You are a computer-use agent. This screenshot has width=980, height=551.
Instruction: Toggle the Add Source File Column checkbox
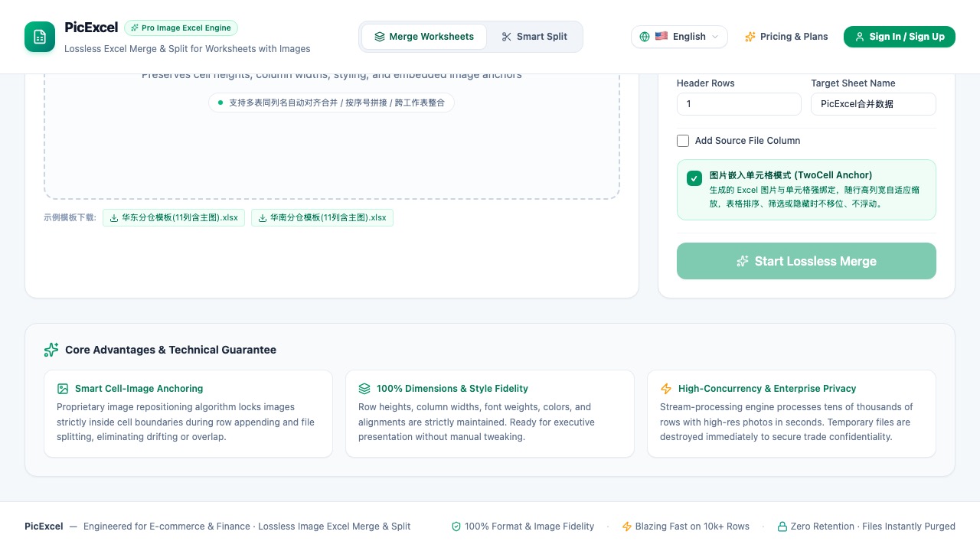[x=683, y=141]
